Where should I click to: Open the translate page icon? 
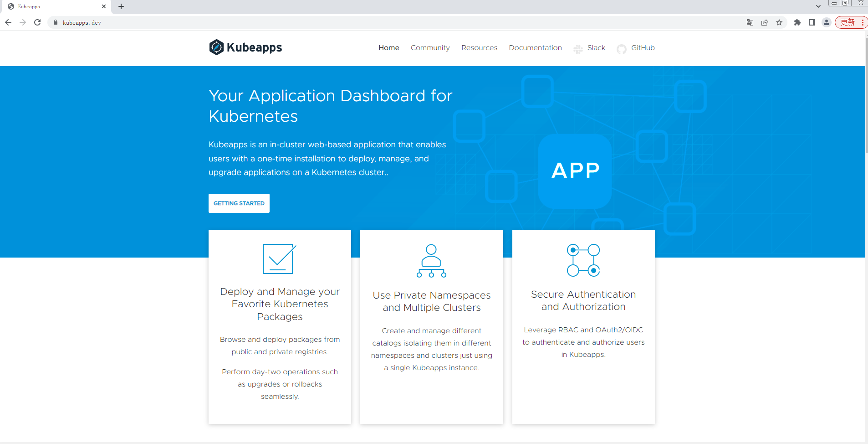tap(750, 22)
